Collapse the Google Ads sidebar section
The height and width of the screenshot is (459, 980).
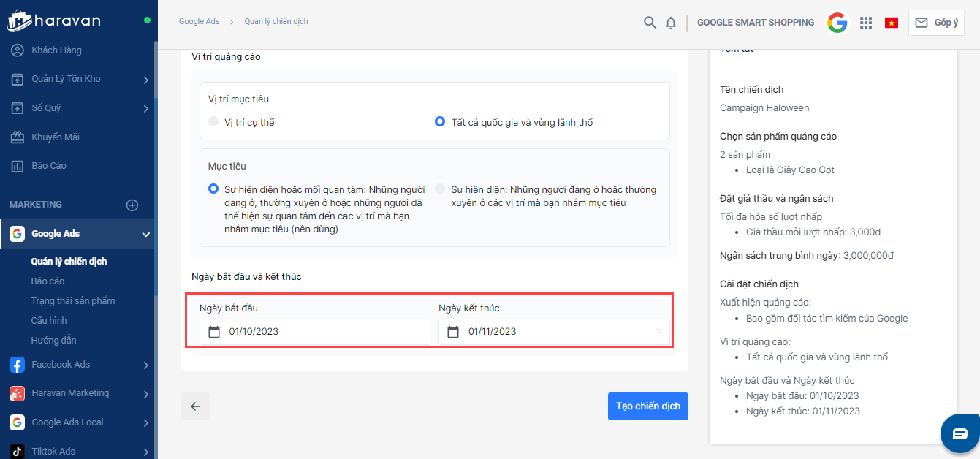click(x=145, y=235)
